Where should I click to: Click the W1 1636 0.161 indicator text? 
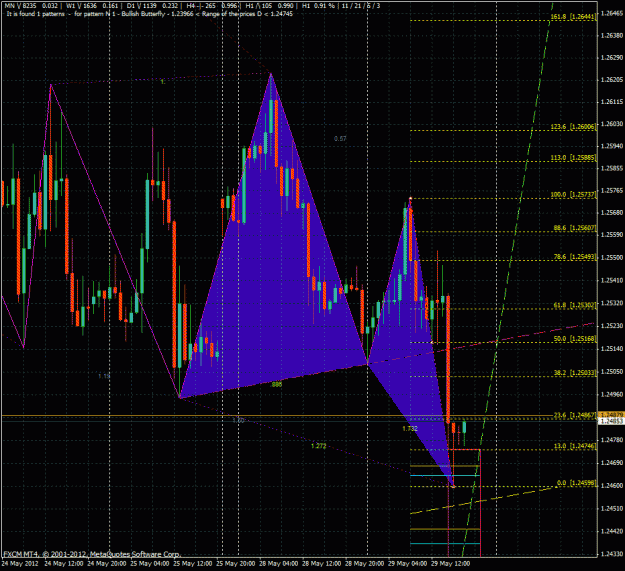click(92, 6)
